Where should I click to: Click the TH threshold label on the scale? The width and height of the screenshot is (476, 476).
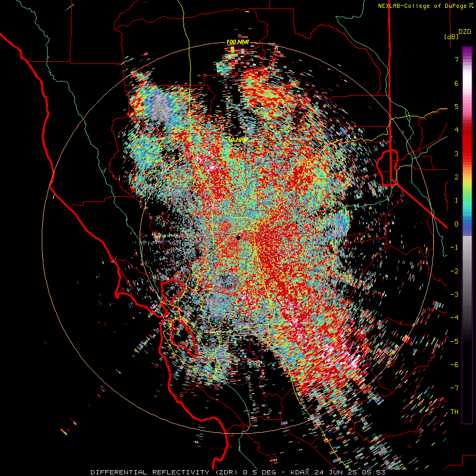pos(454,412)
